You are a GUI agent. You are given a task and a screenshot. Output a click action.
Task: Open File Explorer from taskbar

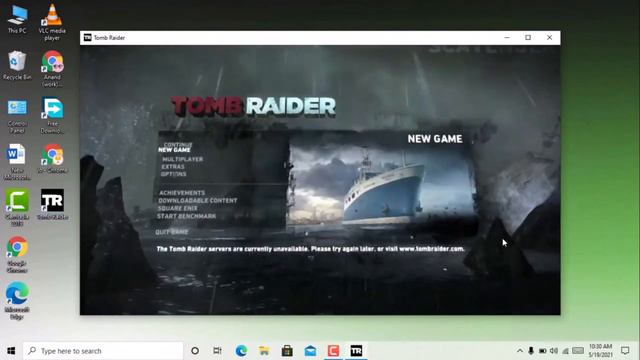click(x=264, y=351)
